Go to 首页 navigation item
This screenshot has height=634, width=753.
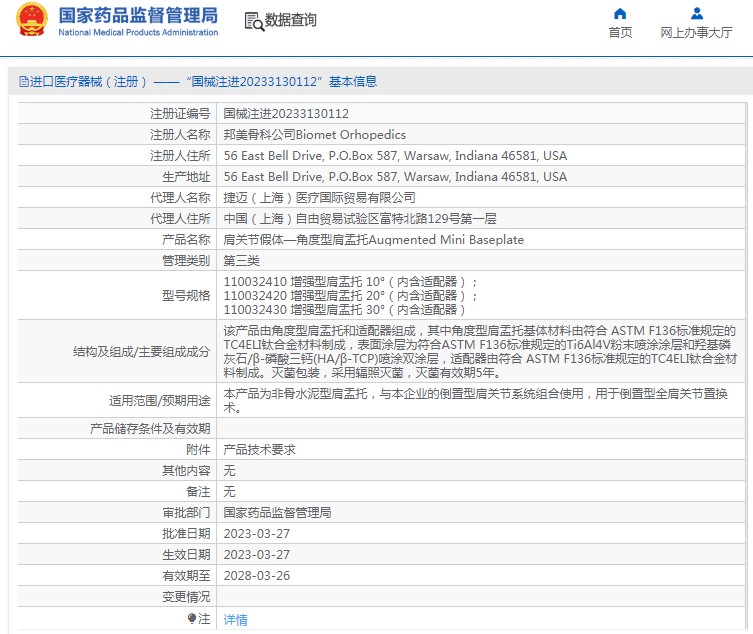point(620,33)
